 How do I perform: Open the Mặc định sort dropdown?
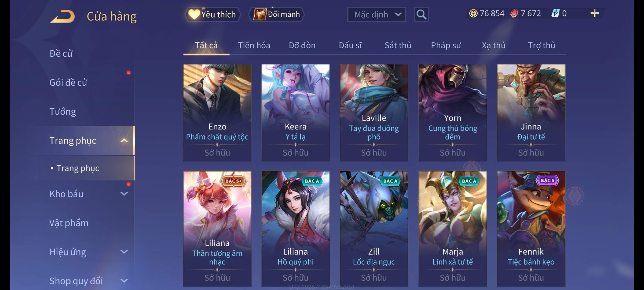pos(376,15)
